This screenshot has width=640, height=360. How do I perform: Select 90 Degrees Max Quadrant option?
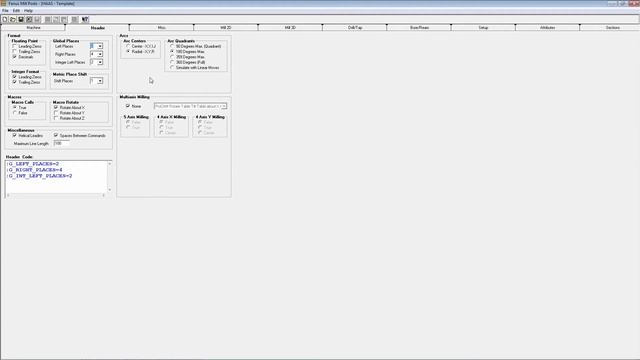pos(172,47)
